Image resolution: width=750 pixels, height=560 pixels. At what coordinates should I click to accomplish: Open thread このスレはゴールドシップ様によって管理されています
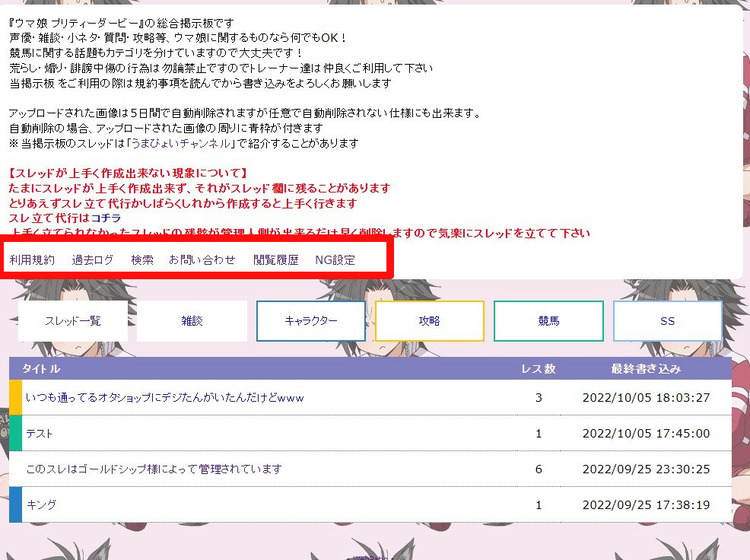154,469
